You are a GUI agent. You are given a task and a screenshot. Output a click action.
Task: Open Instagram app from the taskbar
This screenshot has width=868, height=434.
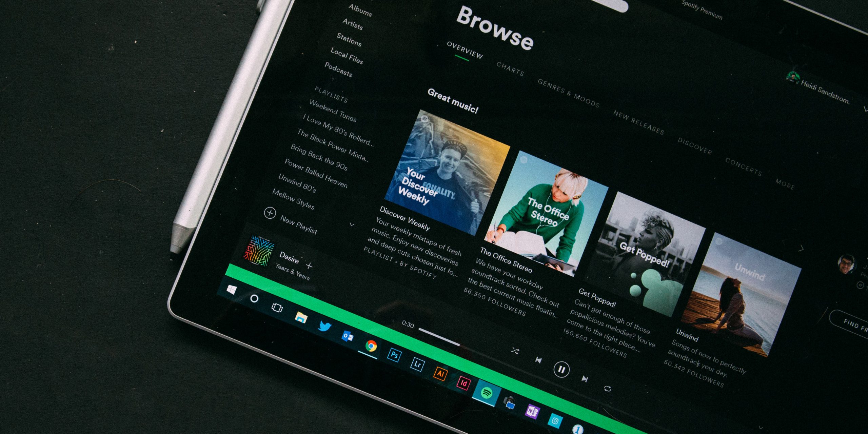pyautogui.click(x=555, y=421)
